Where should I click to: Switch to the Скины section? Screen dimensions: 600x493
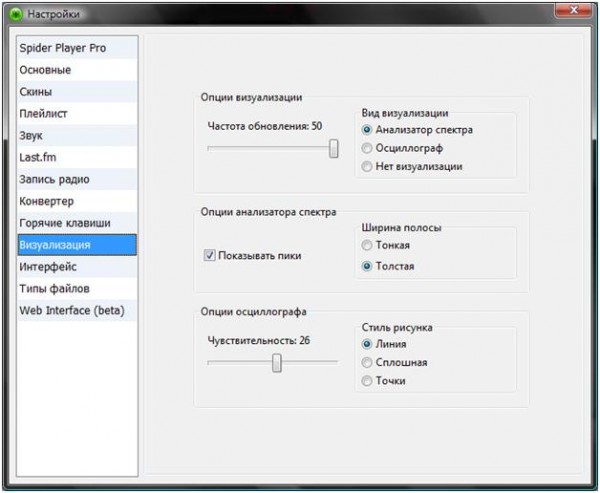point(77,91)
